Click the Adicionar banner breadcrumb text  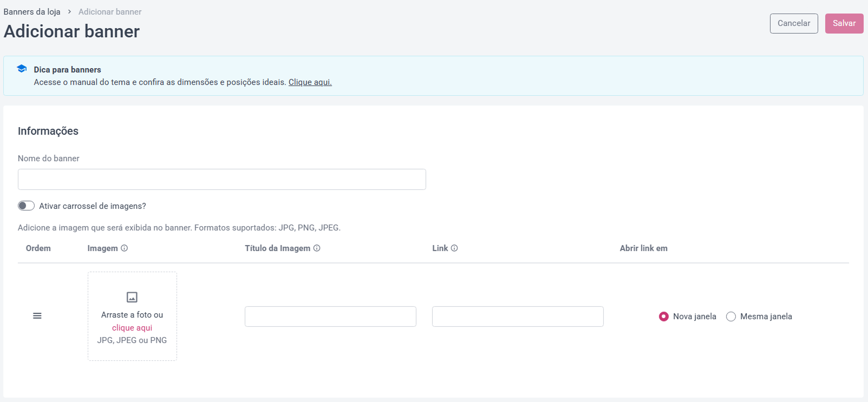tap(110, 11)
